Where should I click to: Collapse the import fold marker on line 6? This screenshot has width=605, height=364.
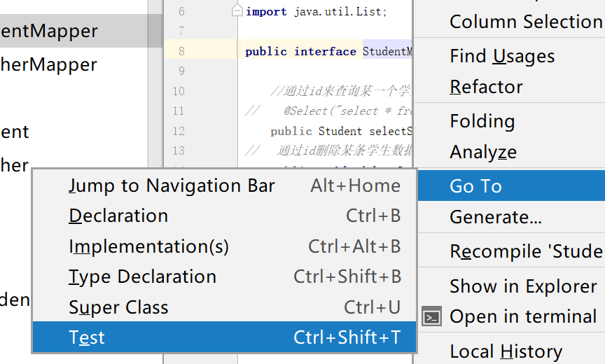[x=237, y=11]
